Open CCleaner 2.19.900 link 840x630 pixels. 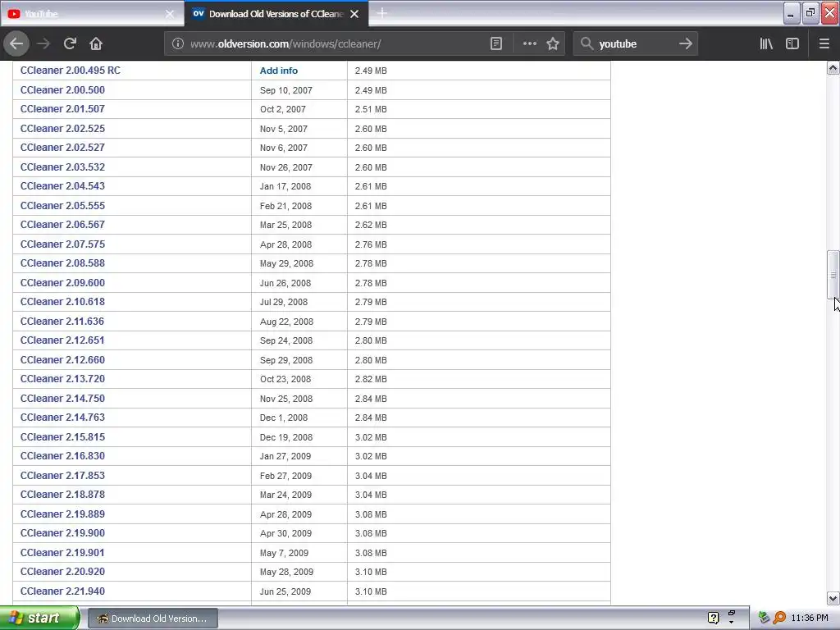[x=62, y=533]
